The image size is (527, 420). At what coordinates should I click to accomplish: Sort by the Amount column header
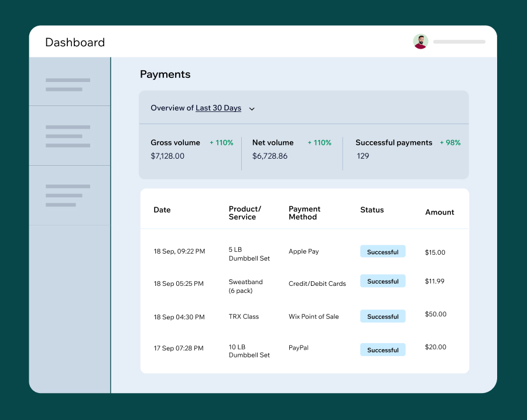[x=440, y=212]
